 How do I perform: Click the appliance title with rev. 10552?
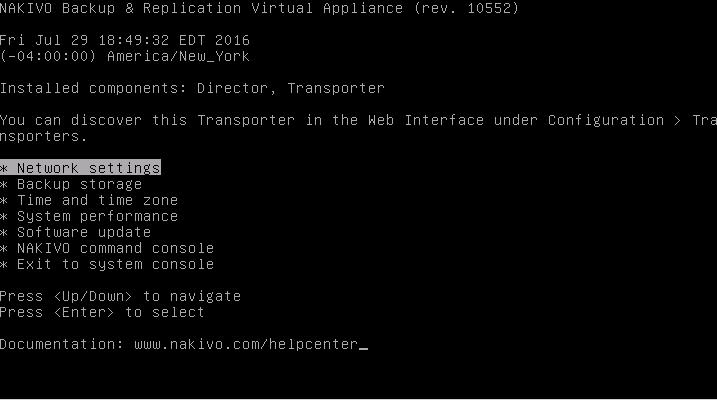point(259,8)
